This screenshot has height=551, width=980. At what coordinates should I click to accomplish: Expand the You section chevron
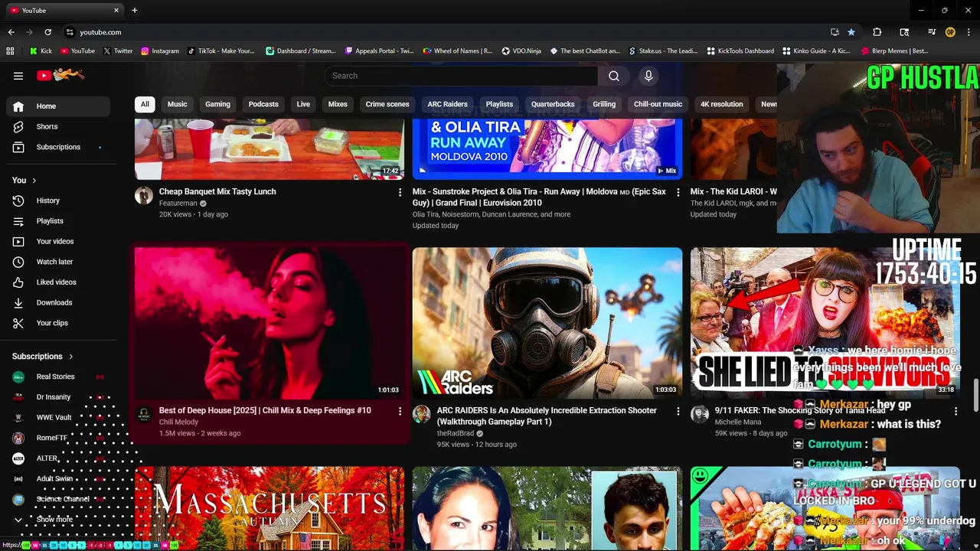[x=34, y=181]
